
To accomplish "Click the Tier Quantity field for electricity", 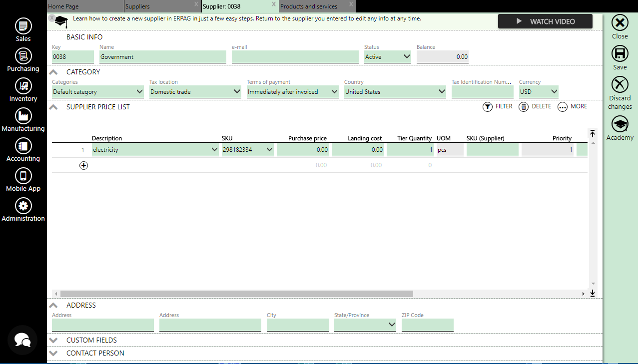I will pos(410,150).
